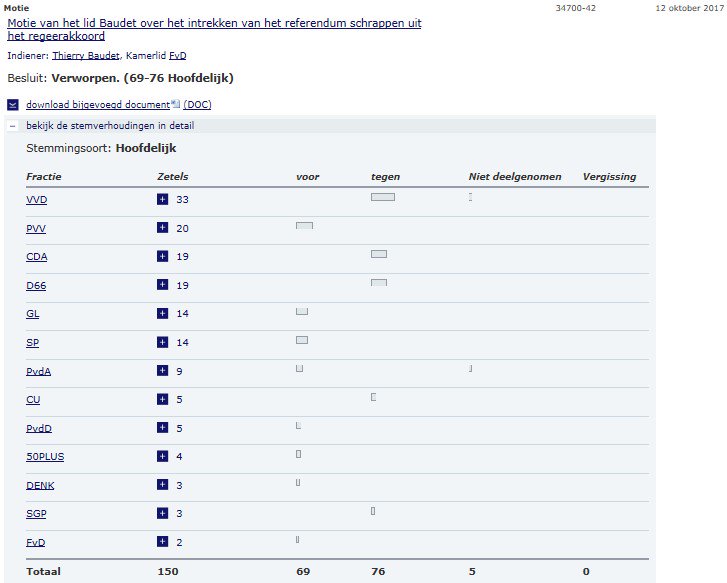Open the D66 fractie link
The image size is (727, 583).
[x=36, y=285]
